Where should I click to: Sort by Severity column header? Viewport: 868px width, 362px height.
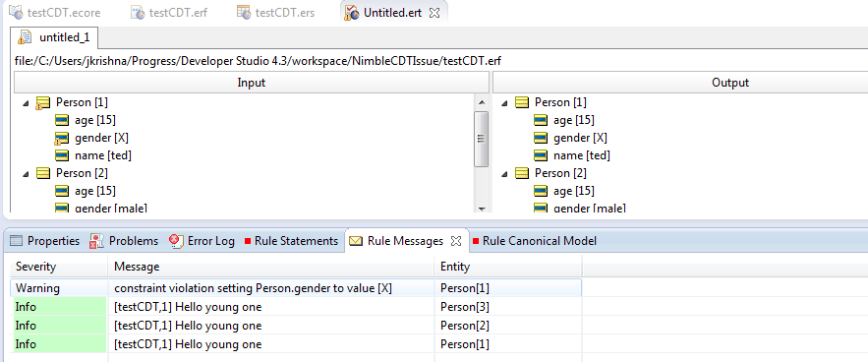click(x=59, y=267)
